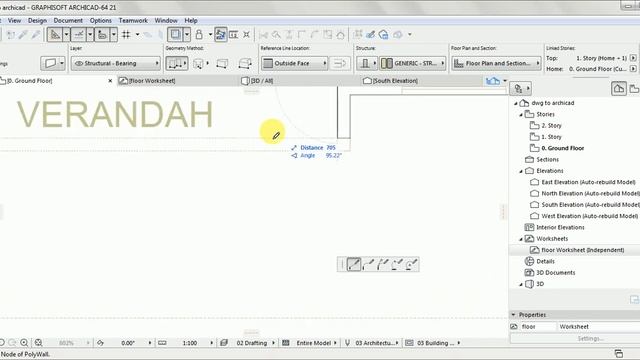This screenshot has width=640, height=360.
Task: Collapse the Elevations folder
Action: click(521, 171)
